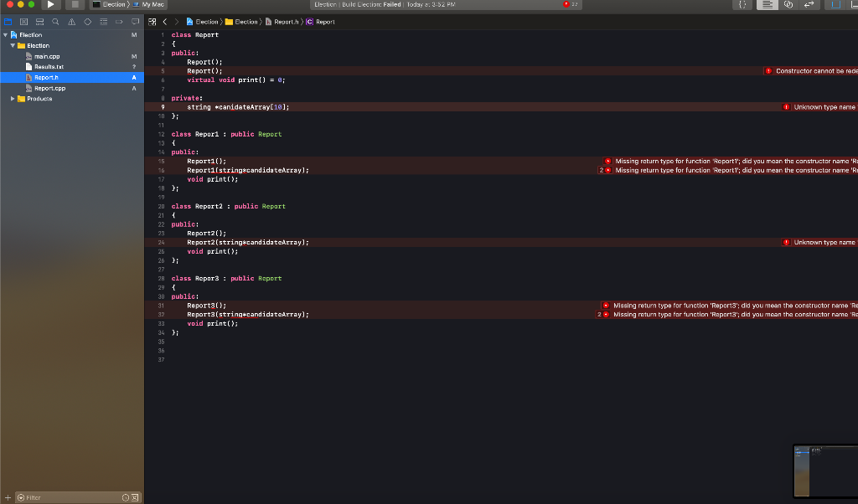Open the filter options dropdown icon
Viewport: 858px width, 504px height.
point(21,497)
